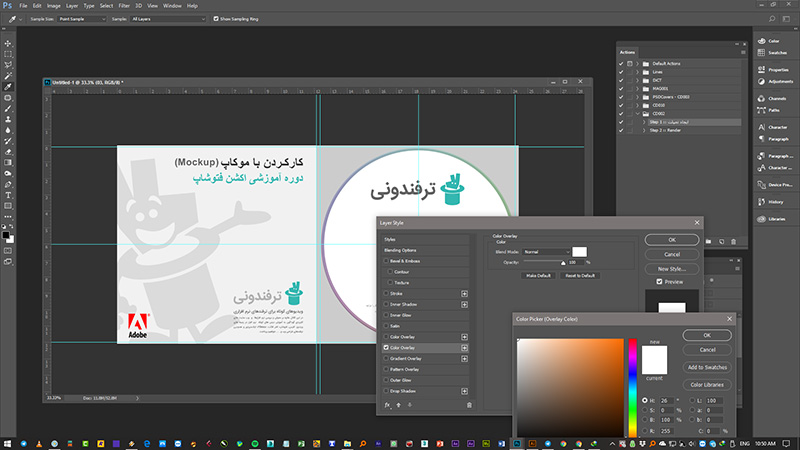Click the New Style button
This screenshot has height=450, width=800.
(x=670, y=269)
